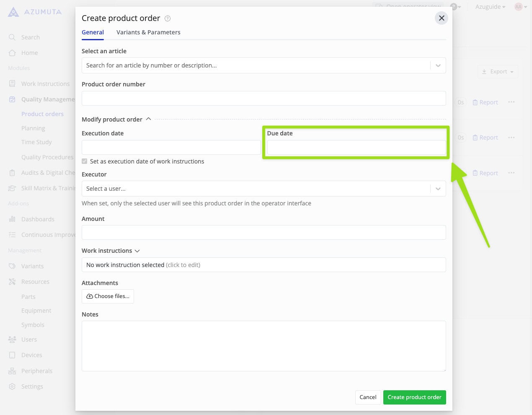This screenshot has height=415, width=532.
Task: Select the General tab
Action: 93,32
